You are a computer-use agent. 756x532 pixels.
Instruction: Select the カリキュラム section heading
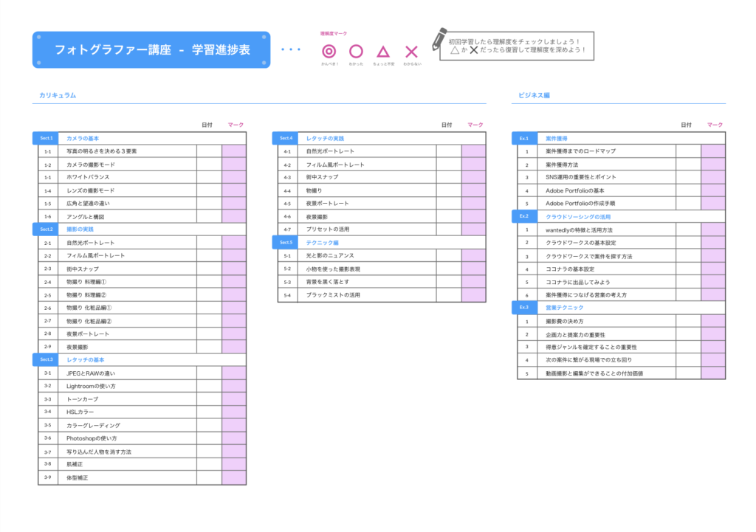click(58, 95)
